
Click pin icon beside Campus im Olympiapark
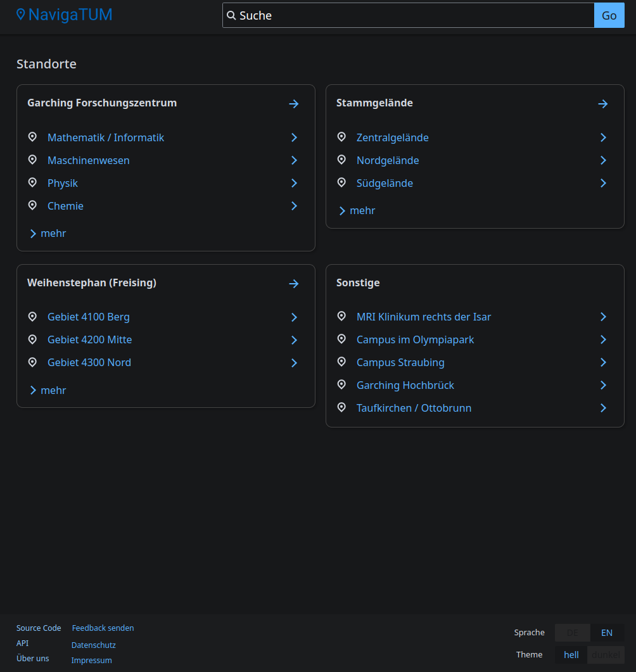(341, 339)
